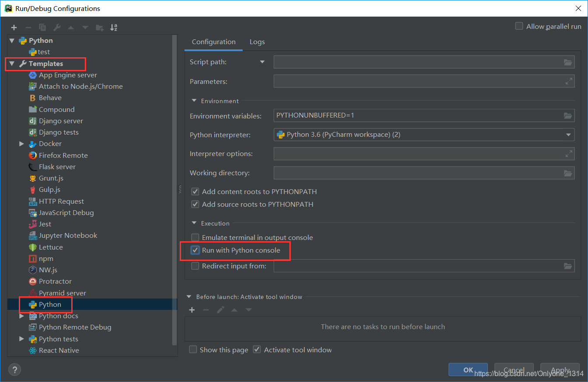Switch to the Configuration tab
The height and width of the screenshot is (382, 588).
[x=214, y=42]
